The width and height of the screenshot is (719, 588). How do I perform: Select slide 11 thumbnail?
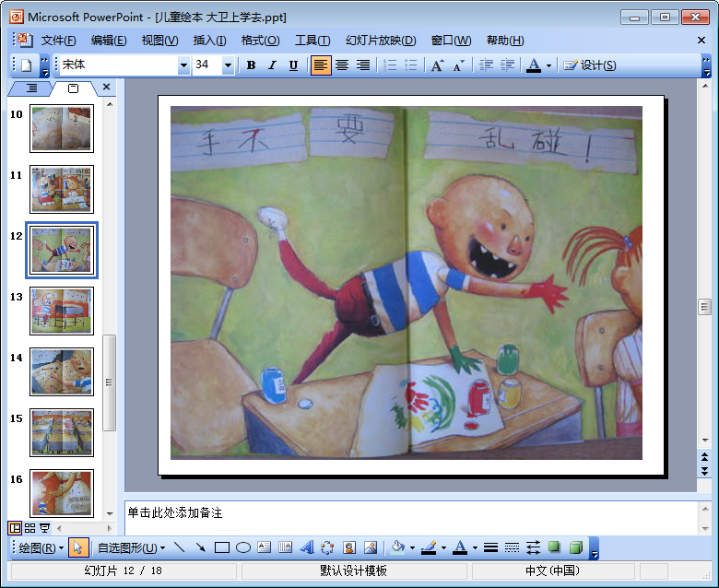pyautogui.click(x=62, y=189)
